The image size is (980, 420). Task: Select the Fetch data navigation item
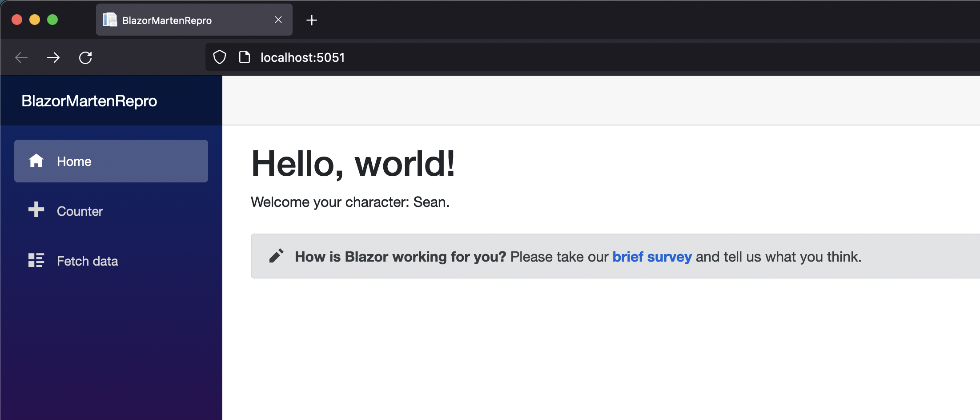click(x=87, y=261)
